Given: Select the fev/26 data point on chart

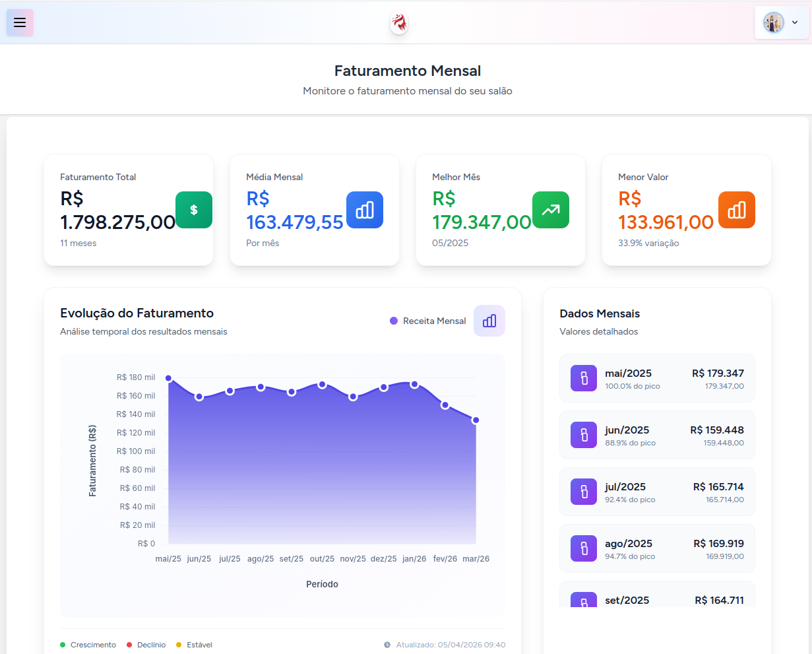Looking at the screenshot, I should click(445, 405).
